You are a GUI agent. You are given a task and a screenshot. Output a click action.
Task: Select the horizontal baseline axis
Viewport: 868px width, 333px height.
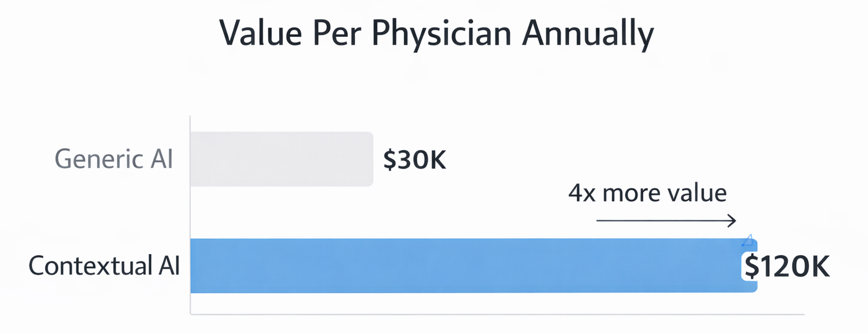point(497,314)
